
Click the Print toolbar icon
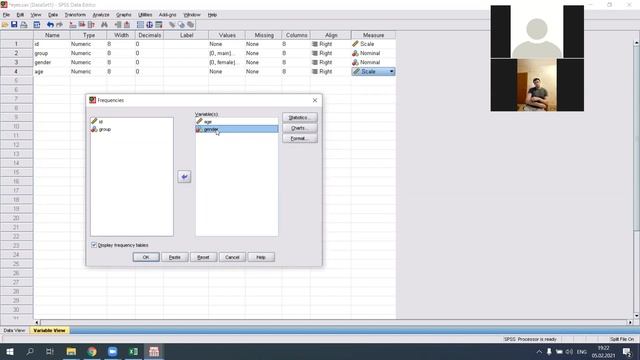pyautogui.click(x=24, y=25)
